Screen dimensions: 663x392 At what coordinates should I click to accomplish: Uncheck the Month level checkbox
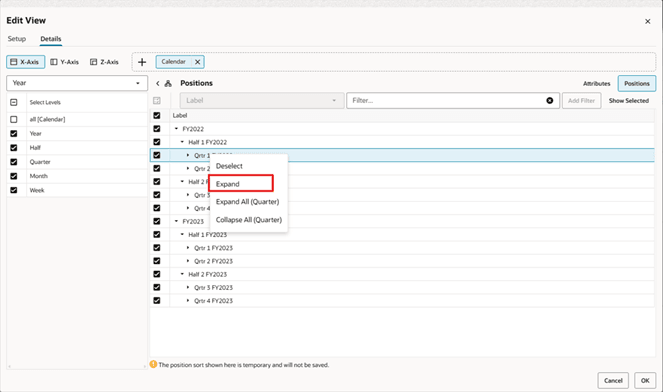click(14, 176)
